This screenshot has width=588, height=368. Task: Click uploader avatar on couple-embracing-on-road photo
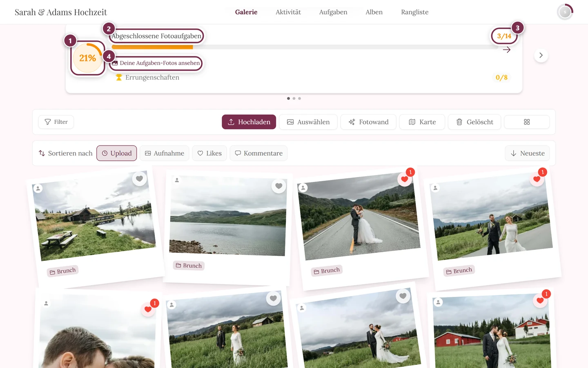(x=303, y=188)
